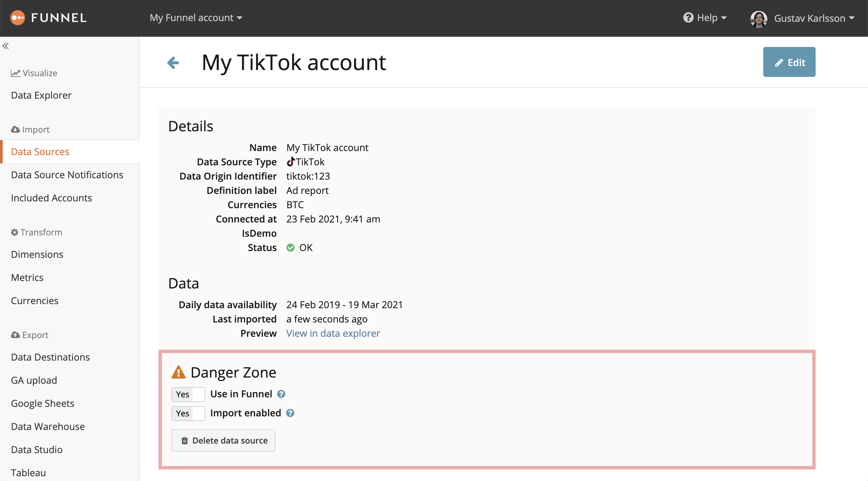868x481 pixels.
Task: Open the My Funnel account dropdown
Action: (196, 18)
